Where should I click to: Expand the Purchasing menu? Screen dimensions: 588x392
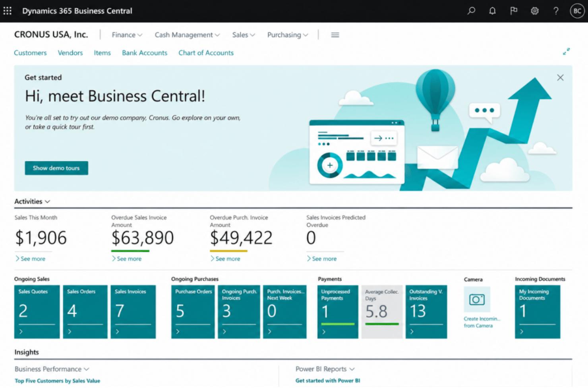(x=288, y=35)
